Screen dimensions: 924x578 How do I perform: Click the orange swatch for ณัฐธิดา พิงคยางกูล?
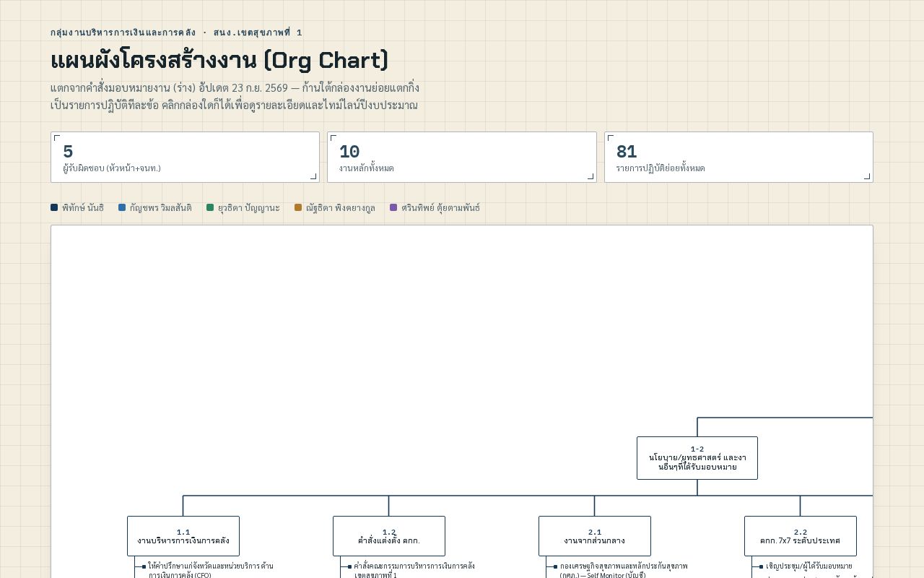[x=298, y=207]
